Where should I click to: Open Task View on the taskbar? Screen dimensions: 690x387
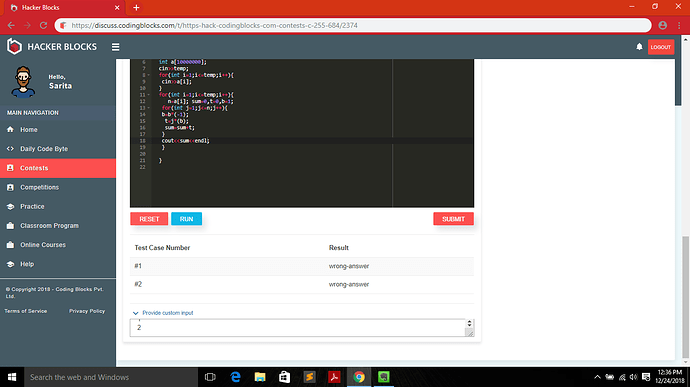210,377
